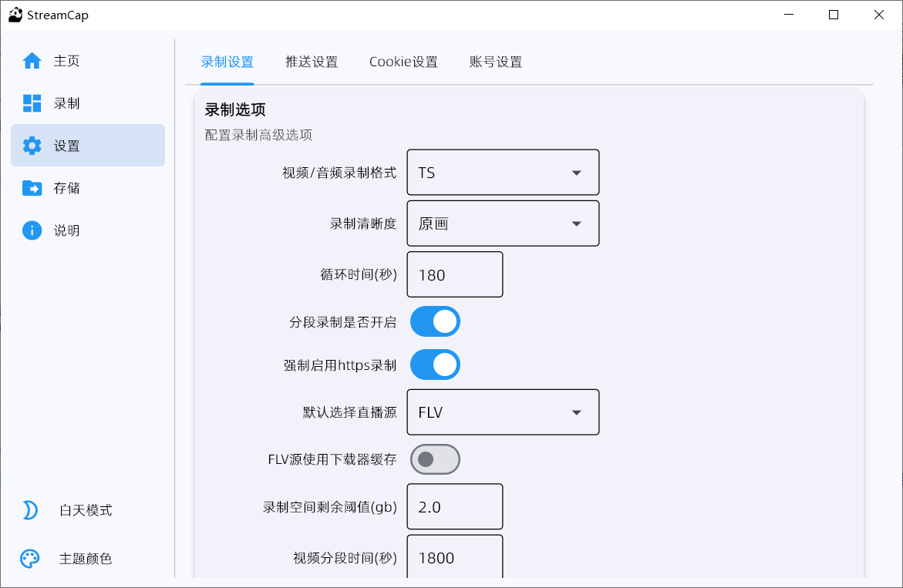Click the 说明 info icon
This screenshot has height=588, width=903.
31,230
